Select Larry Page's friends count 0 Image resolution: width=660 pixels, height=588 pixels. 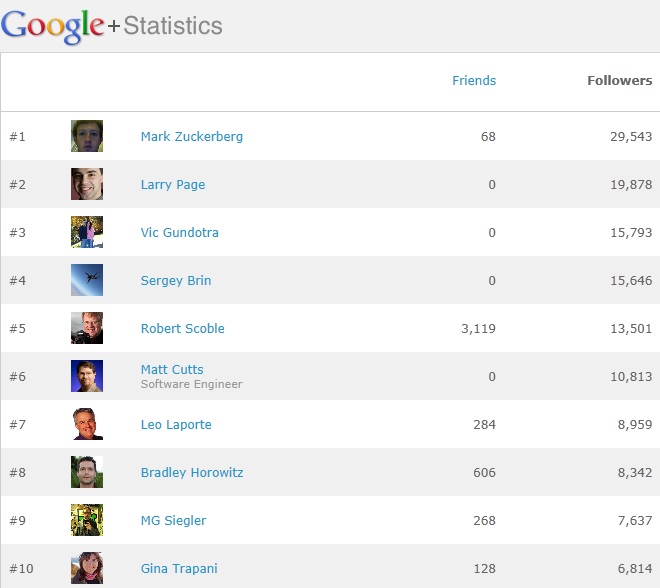coord(492,185)
